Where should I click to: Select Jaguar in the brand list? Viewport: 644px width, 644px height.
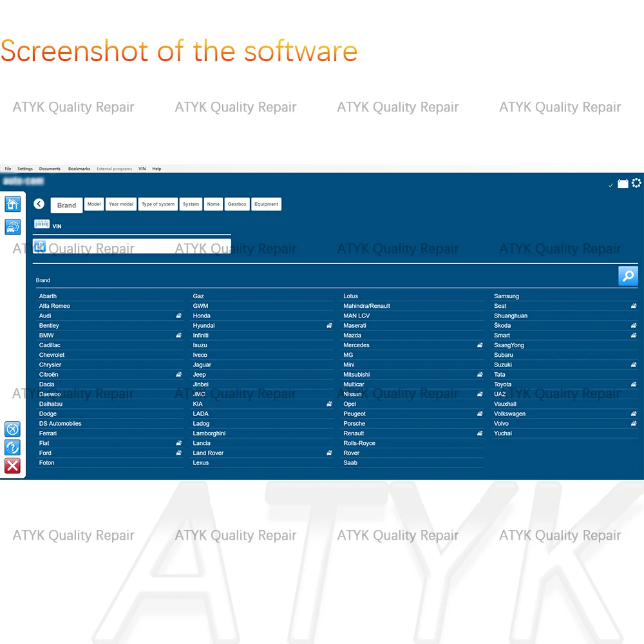[262, 365]
